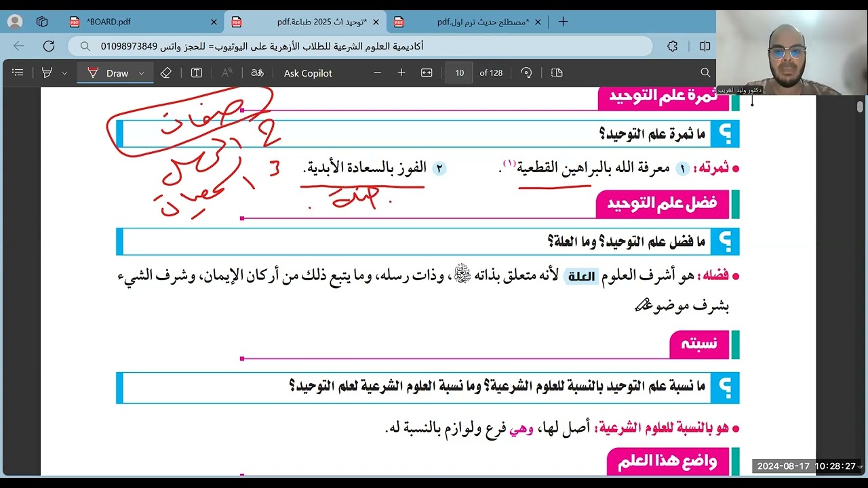The image size is (868, 488).
Task: Click the question mark icon beside ما نسبة علم التوحيد
Action: click(x=725, y=388)
